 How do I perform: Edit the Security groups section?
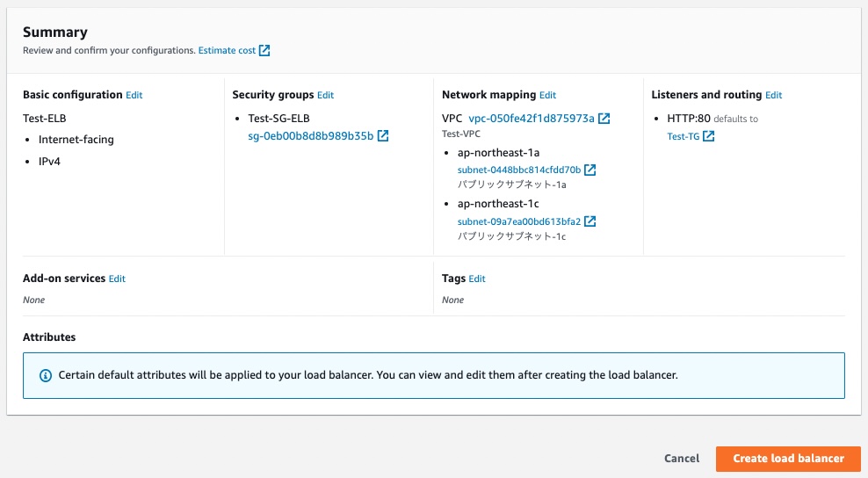[325, 95]
